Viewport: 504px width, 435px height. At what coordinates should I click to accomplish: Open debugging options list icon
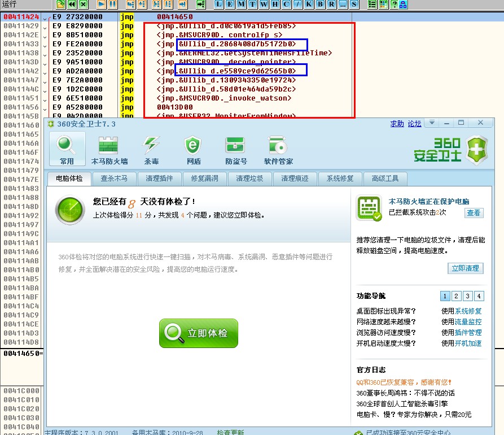pos(372,4)
